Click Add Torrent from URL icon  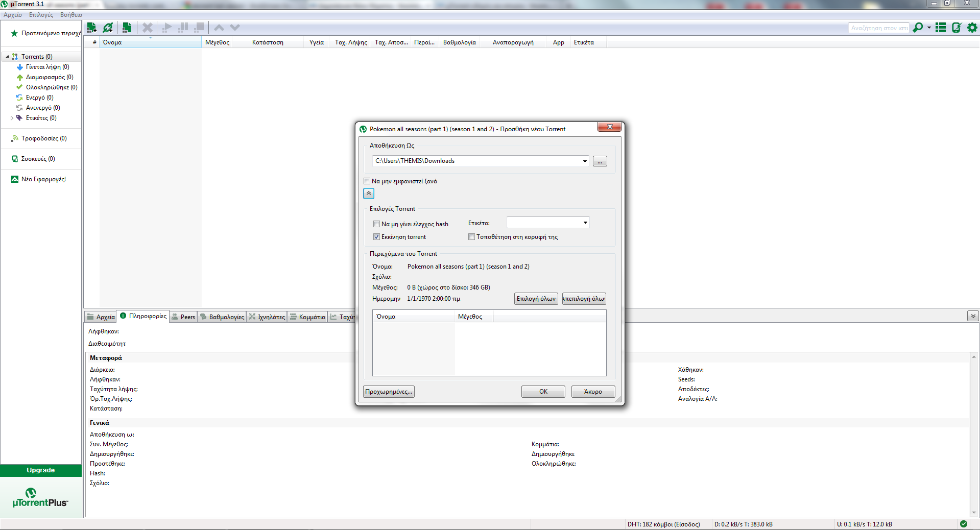[x=108, y=28]
